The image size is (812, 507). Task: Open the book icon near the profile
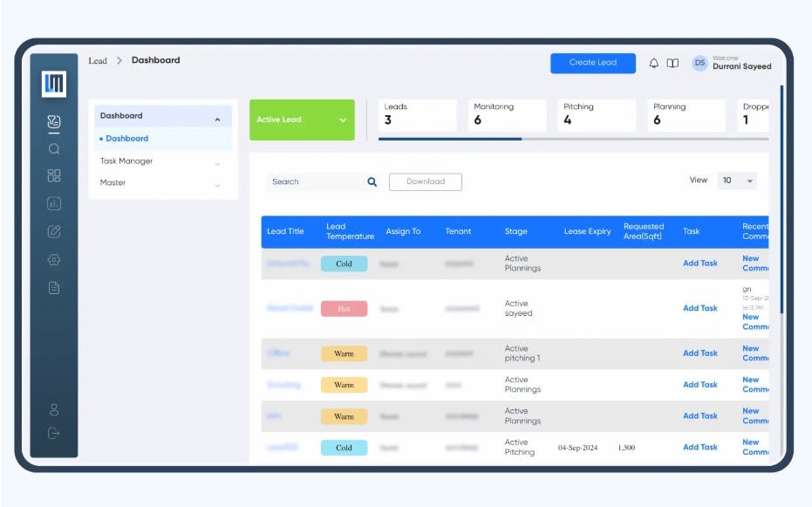click(x=672, y=62)
